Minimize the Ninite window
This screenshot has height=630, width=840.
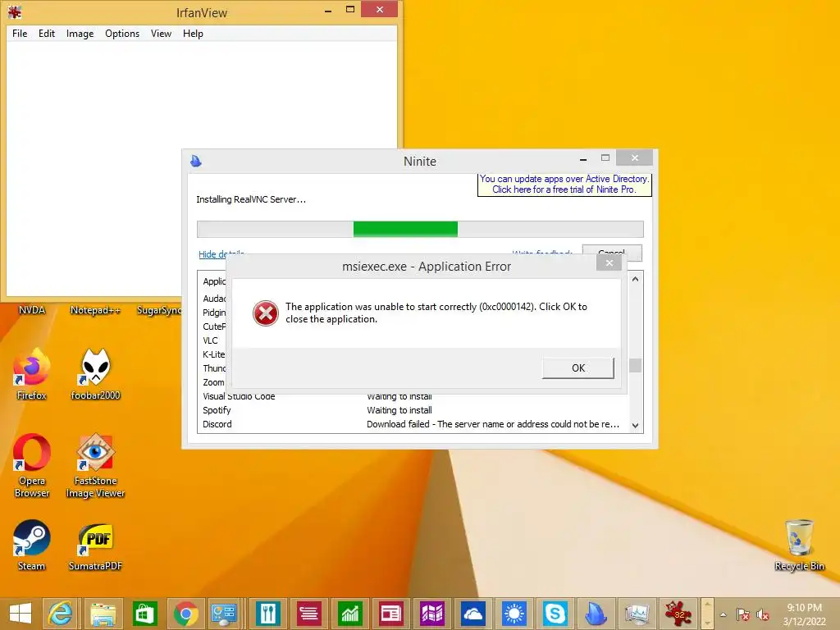(583, 158)
